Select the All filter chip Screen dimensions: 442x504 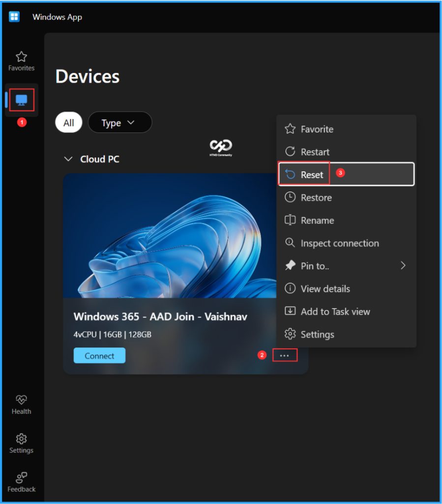click(68, 123)
